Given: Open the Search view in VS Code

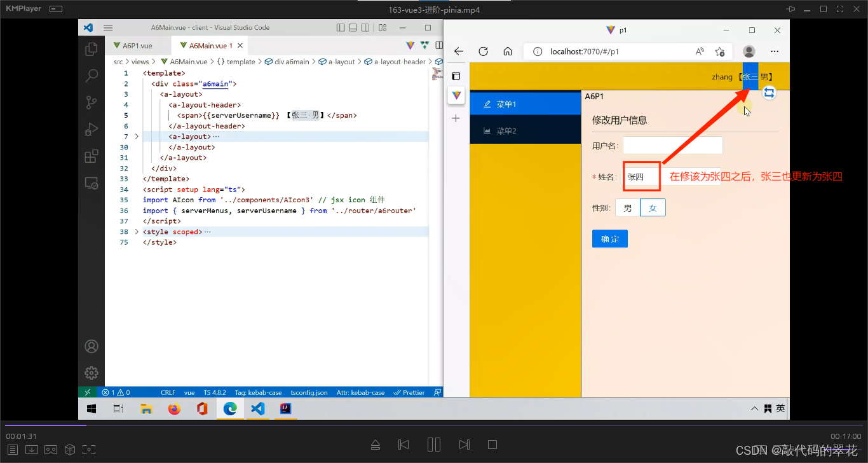Looking at the screenshot, I should (x=92, y=76).
